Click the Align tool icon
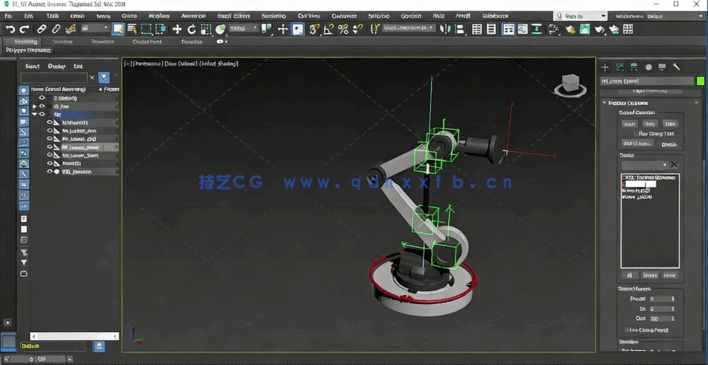The image size is (708, 365). 460,29
